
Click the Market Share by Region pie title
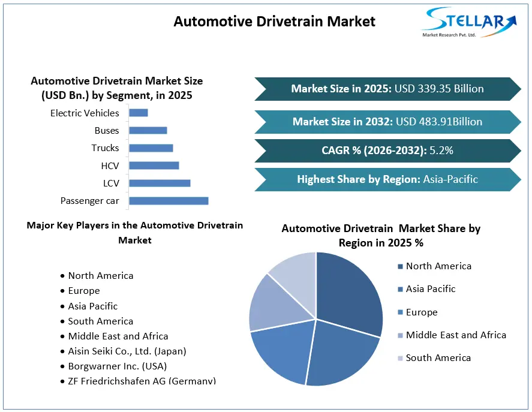point(381,236)
